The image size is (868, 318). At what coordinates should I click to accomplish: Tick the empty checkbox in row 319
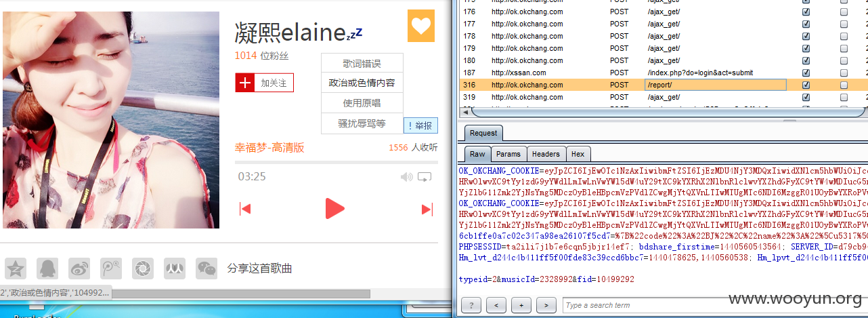(x=844, y=98)
